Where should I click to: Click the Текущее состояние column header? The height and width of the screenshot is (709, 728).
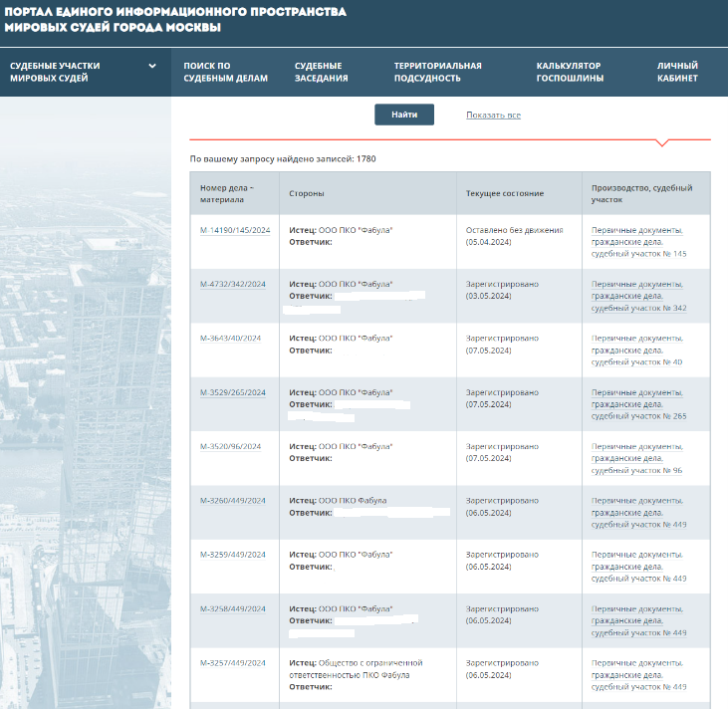coord(505,193)
